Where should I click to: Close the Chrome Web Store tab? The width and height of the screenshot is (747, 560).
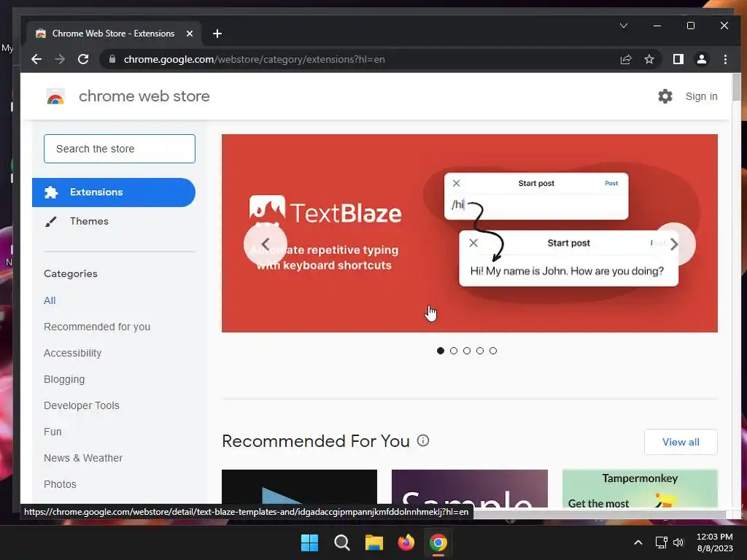pos(190,34)
